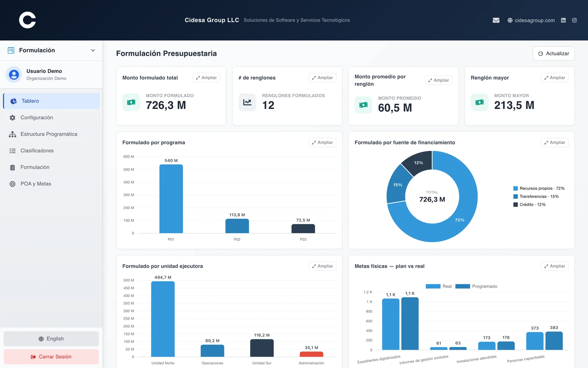Click the 213,5 M monto mayor value
Viewport: 588px width, 368px height.
514,105
